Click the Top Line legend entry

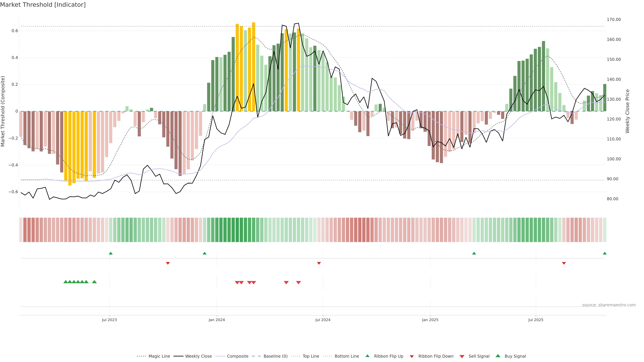(311, 356)
